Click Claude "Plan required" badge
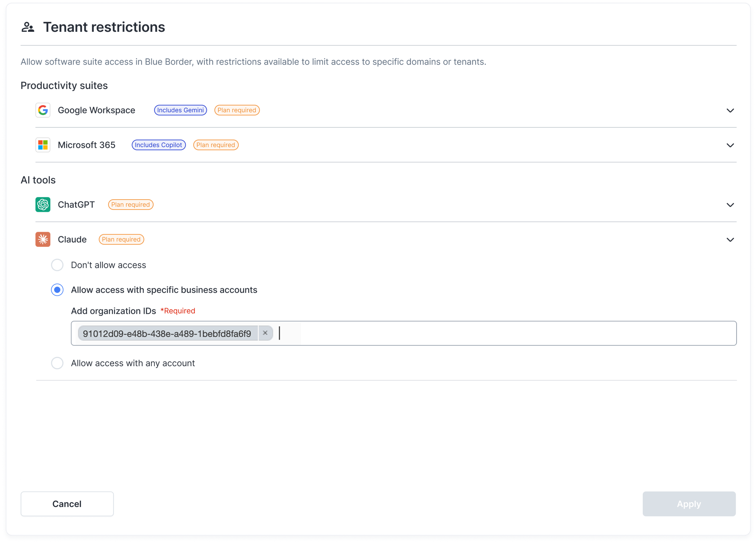Screen dimensions: 756x543 [121, 239]
